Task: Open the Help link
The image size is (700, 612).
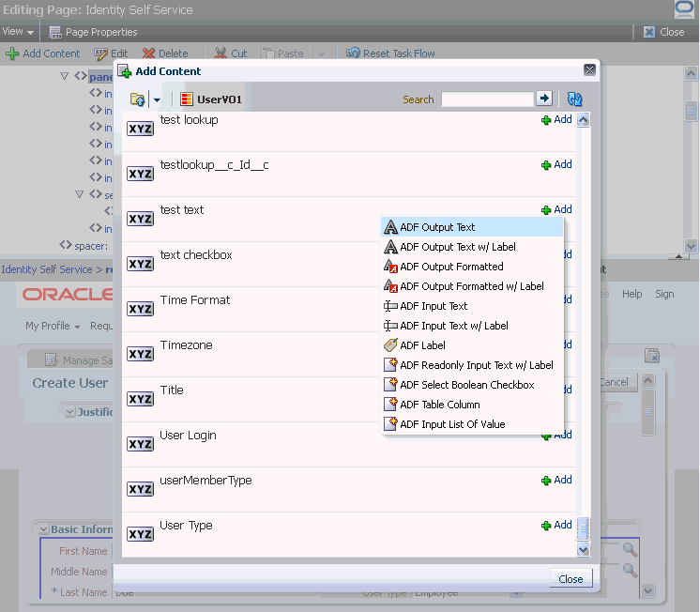Action: click(632, 294)
